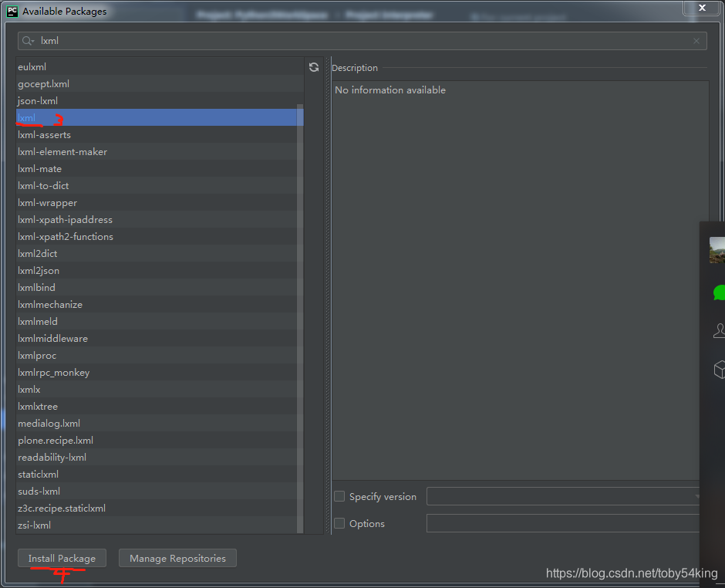Select the plone.recipe.lxml package

click(x=160, y=440)
